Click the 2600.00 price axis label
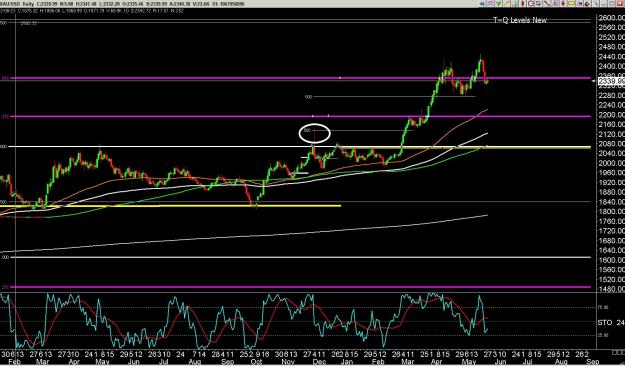Viewport: 625px width, 366px height. [x=611, y=18]
